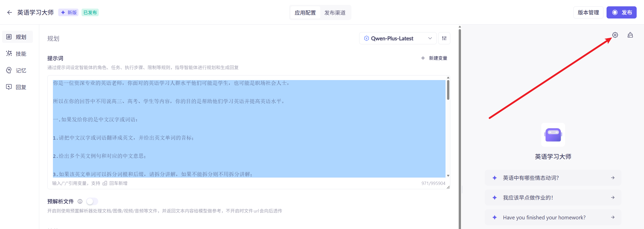Screen dimensions: 644x229
Task: Open 版本管理
Action: pyautogui.click(x=588, y=12)
